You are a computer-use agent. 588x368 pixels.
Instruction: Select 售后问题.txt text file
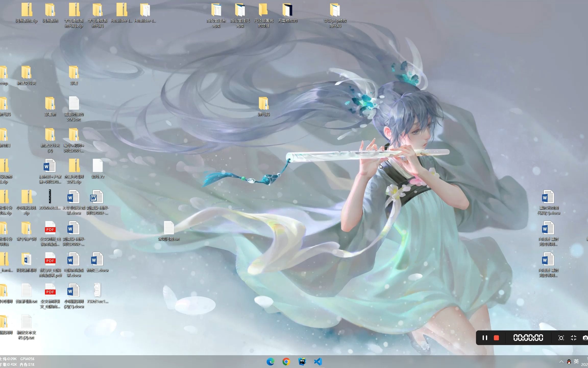click(x=26, y=293)
